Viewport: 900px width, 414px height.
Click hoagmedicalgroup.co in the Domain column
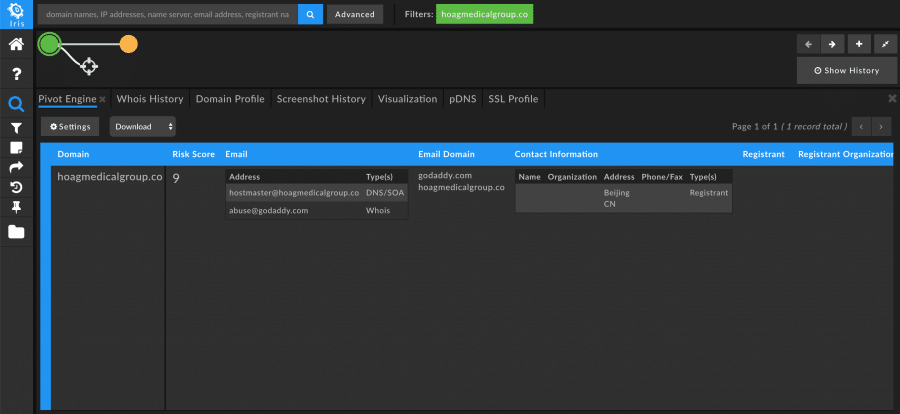pos(110,177)
